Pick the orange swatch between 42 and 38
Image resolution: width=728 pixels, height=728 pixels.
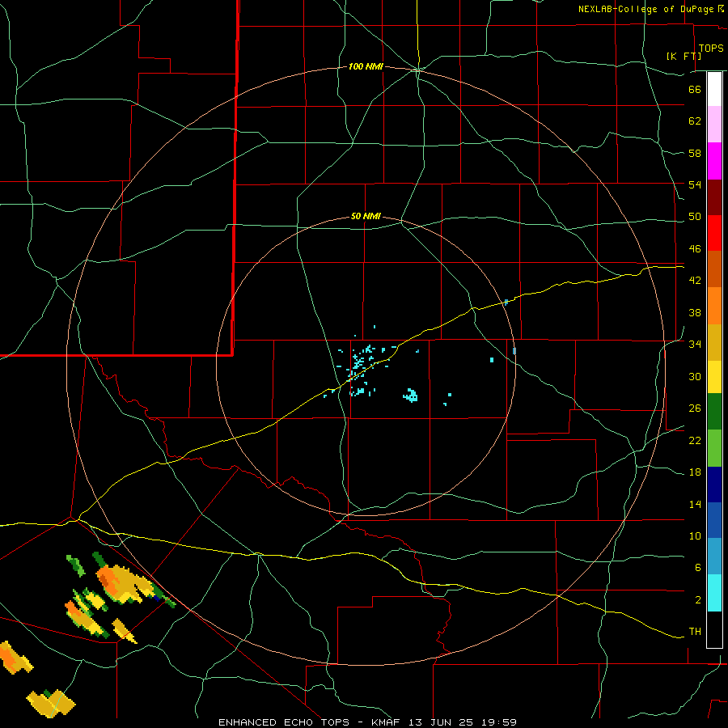[714, 306]
